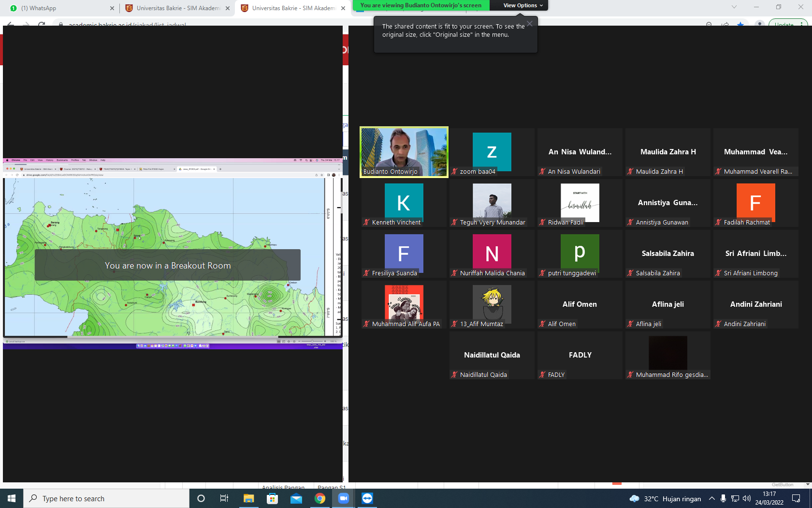
Task: Click the Maulida Zahra H name heading
Action: [668, 152]
